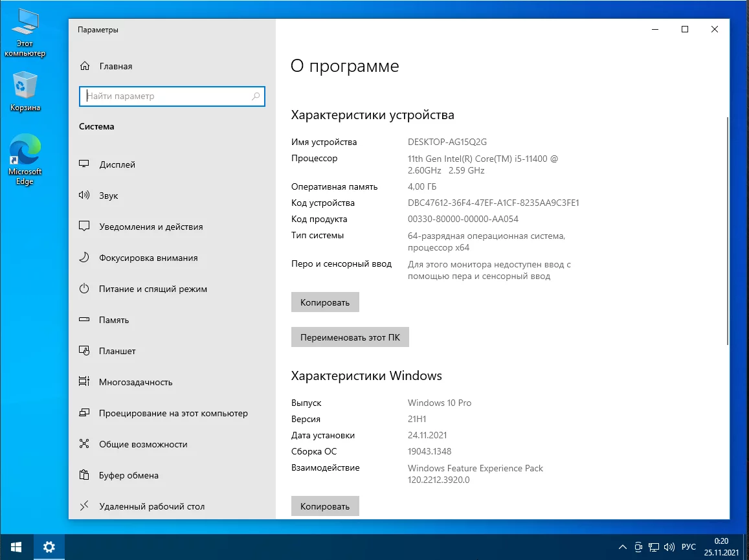This screenshot has width=749, height=560.
Task: Click the О программе heading
Action: tap(344, 66)
